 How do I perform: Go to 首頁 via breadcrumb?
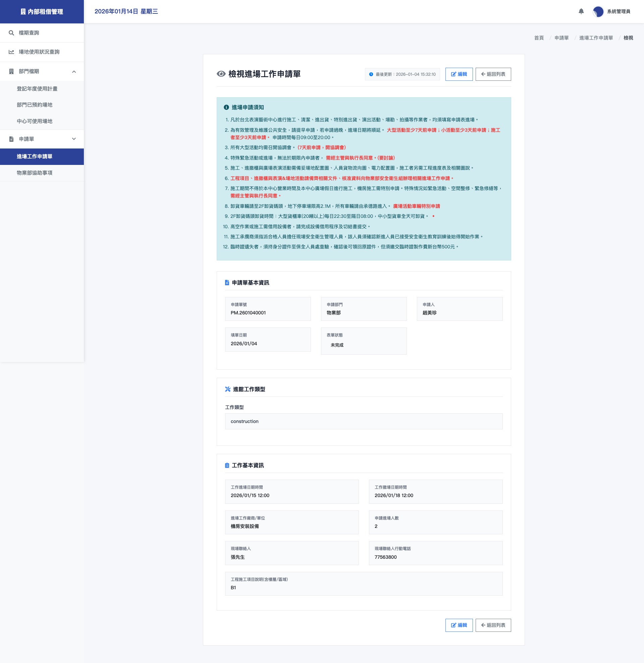539,38
